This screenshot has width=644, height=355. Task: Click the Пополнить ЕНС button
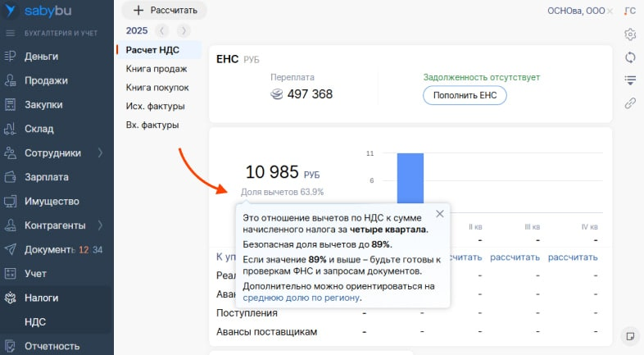[465, 95]
